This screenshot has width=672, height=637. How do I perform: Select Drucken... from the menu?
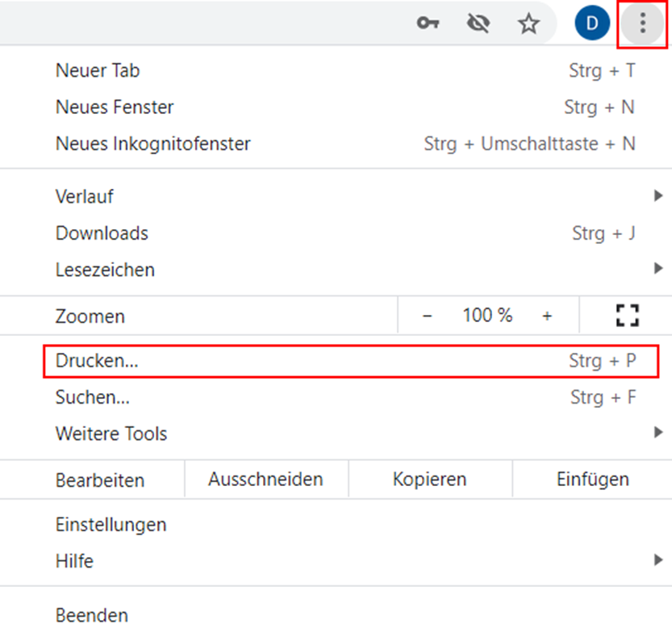(x=97, y=361)
